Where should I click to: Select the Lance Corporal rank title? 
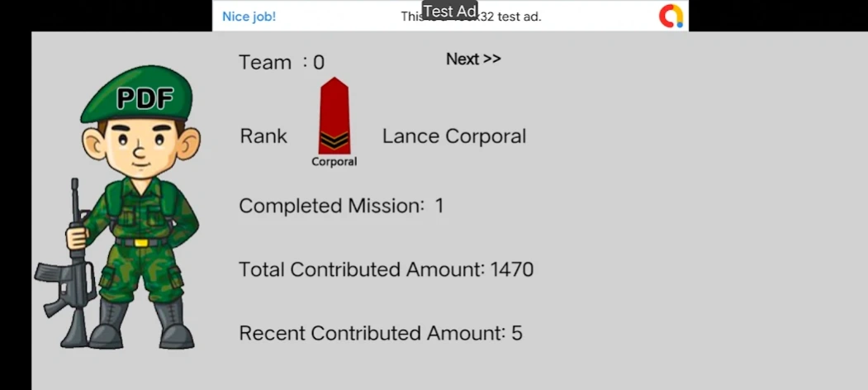point(454,136)
